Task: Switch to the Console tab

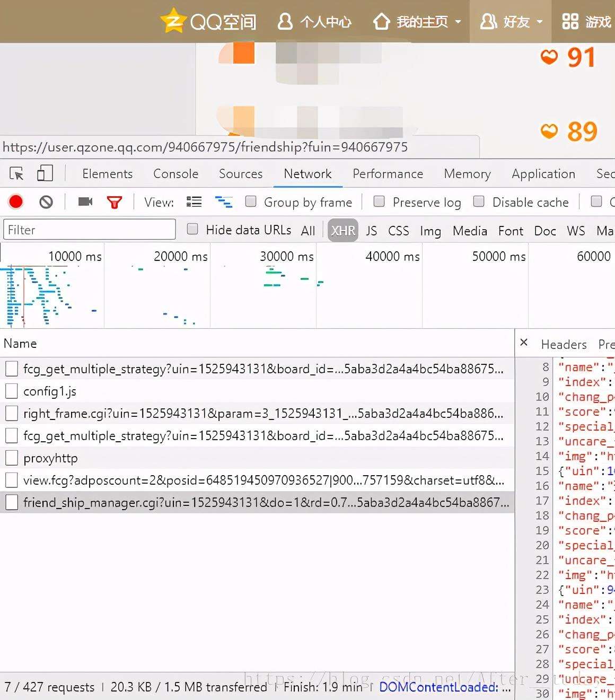Action: tap(175, 174)
